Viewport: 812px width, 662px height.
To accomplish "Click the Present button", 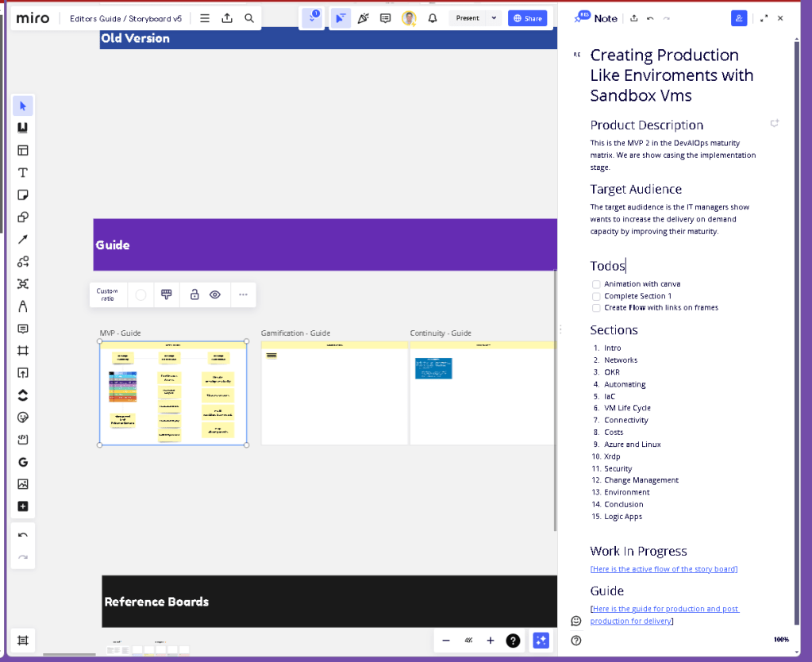I will click(468, 18).
